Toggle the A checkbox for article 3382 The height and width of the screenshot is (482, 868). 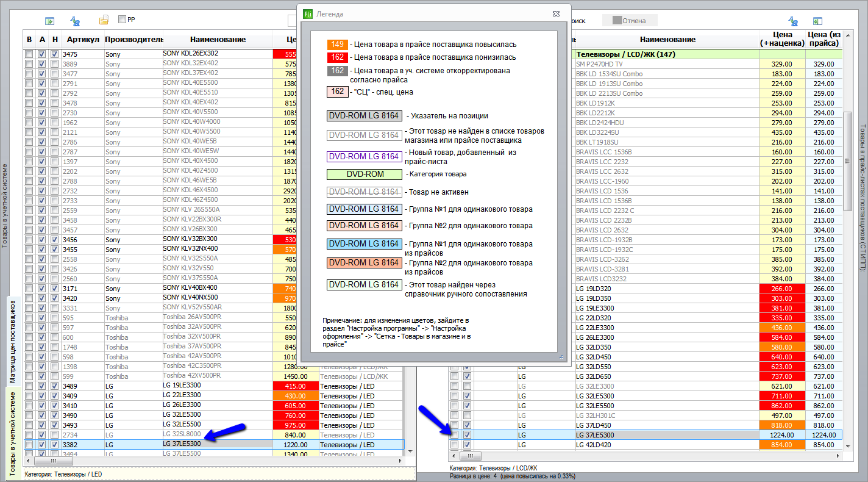41,444
